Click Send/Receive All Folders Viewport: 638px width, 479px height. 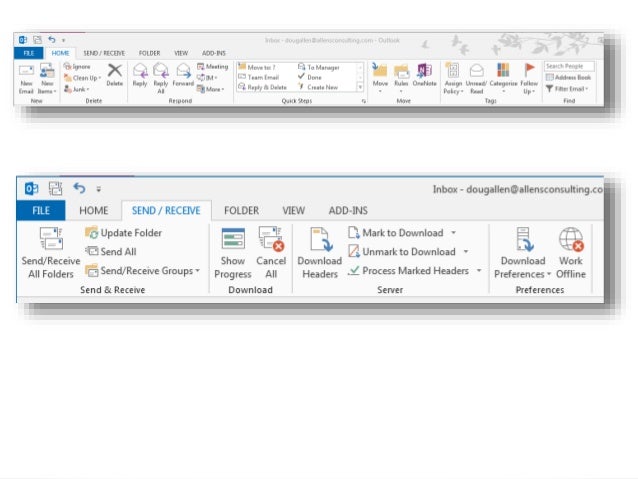[x=51, y=253]
